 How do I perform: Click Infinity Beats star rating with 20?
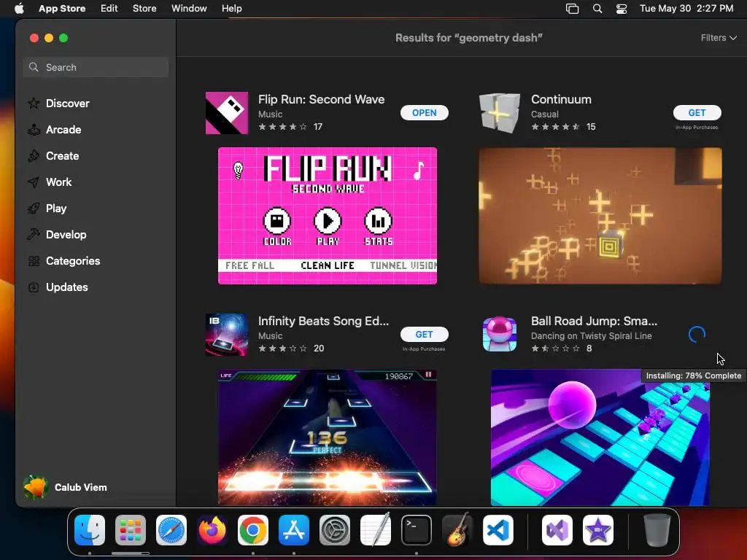pos(290,348)
